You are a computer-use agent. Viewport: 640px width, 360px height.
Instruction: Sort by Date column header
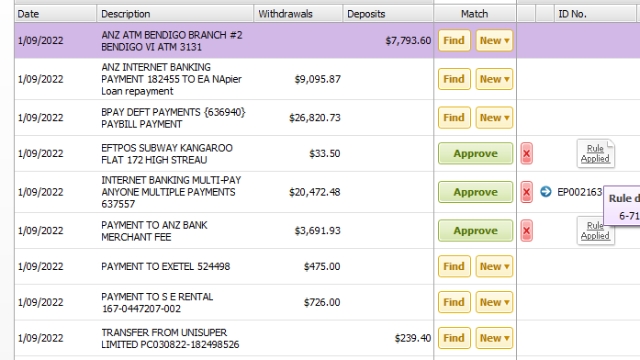[56, 14]
